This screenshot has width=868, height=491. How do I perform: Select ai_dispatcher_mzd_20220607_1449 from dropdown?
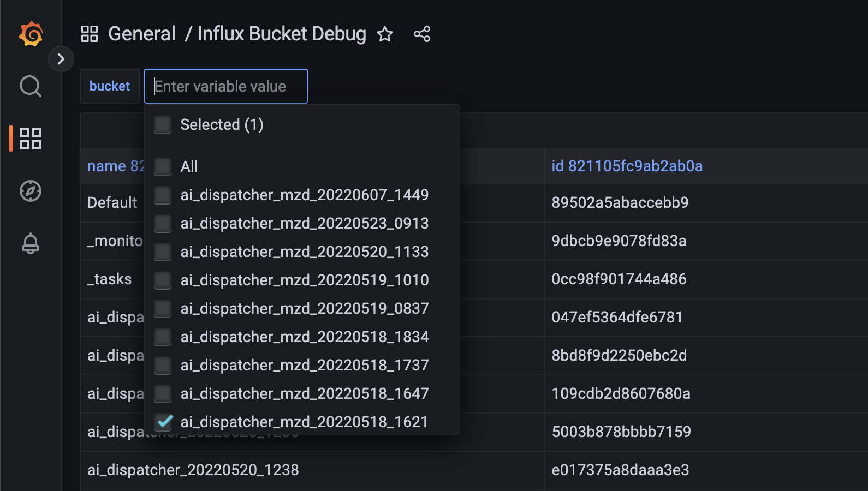[305, 195]
